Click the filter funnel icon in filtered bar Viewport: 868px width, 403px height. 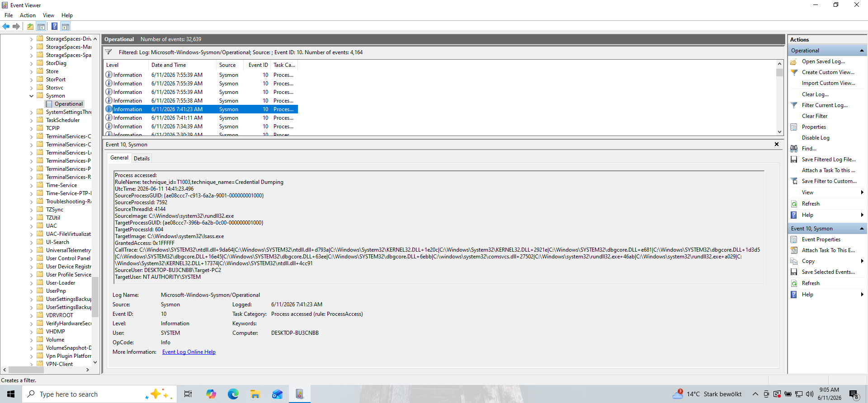[x=109, y=52]
